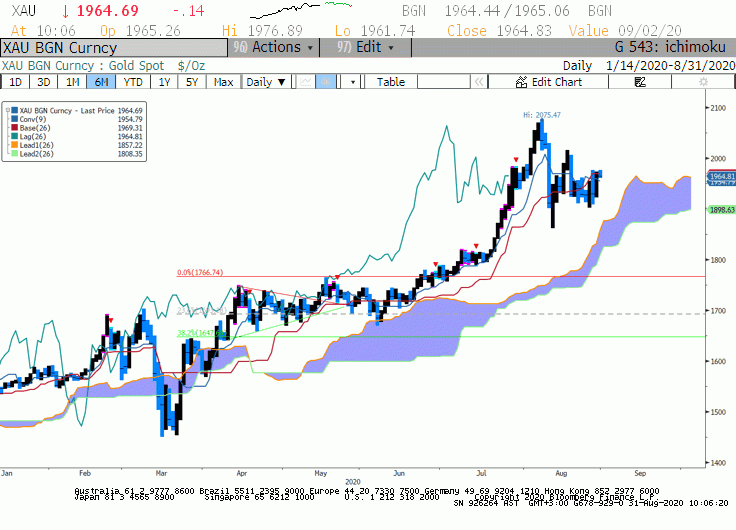The width and height of the screenshot is (736, 530).
Task: Click the Edit Chart pencil icon
Action: 521,82
